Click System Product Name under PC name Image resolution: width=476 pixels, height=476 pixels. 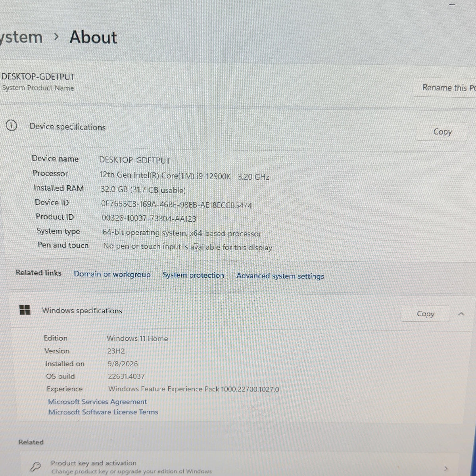(x=38, y=88)
